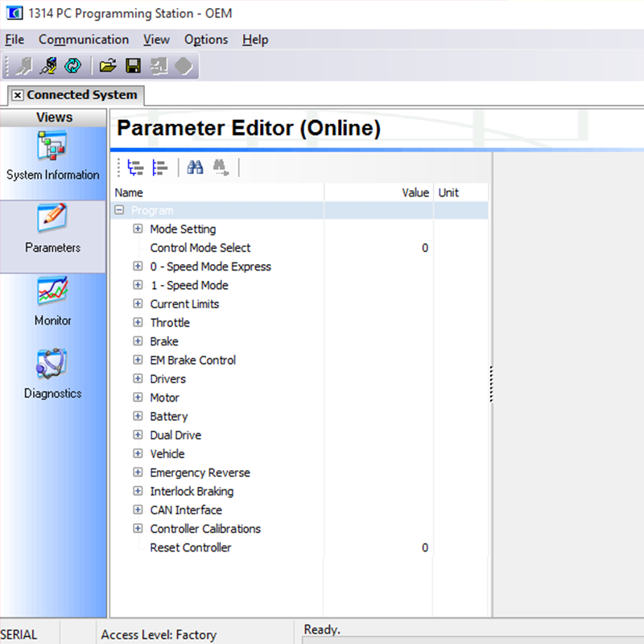Viewport: 644px width, 644px height.
Task: Expand the 1 - Speed Mode node
Action: click(138, 285)
